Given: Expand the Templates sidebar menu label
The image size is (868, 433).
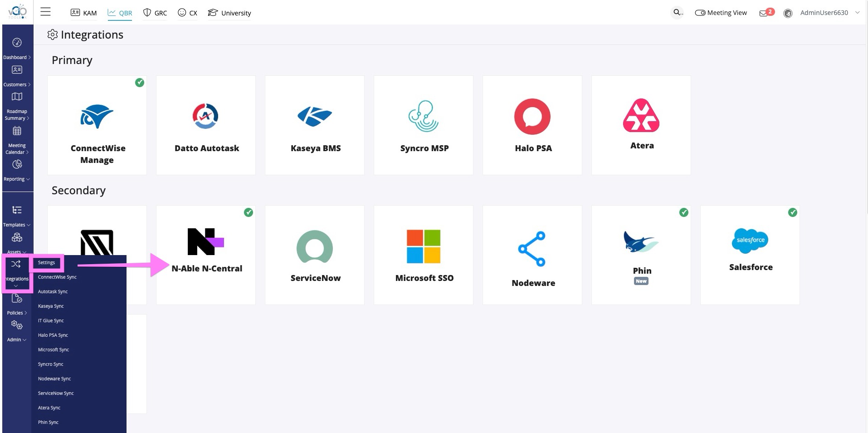Looking at the screenshot, I should pyautogui.click(x=17, y=225).
